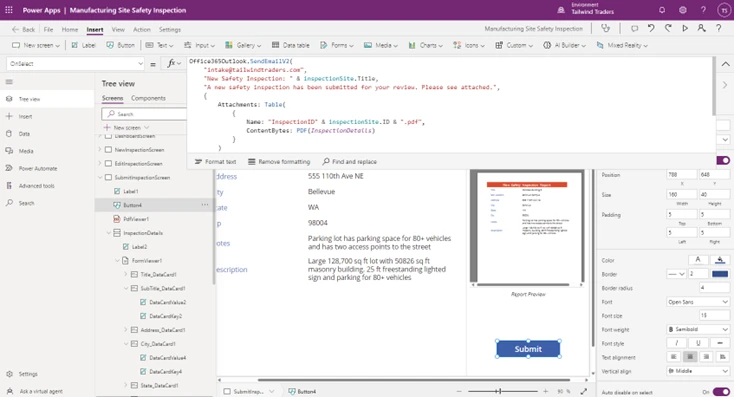Click the share user icon
This screenshot has height=397, width=734.
coord(701,29)
